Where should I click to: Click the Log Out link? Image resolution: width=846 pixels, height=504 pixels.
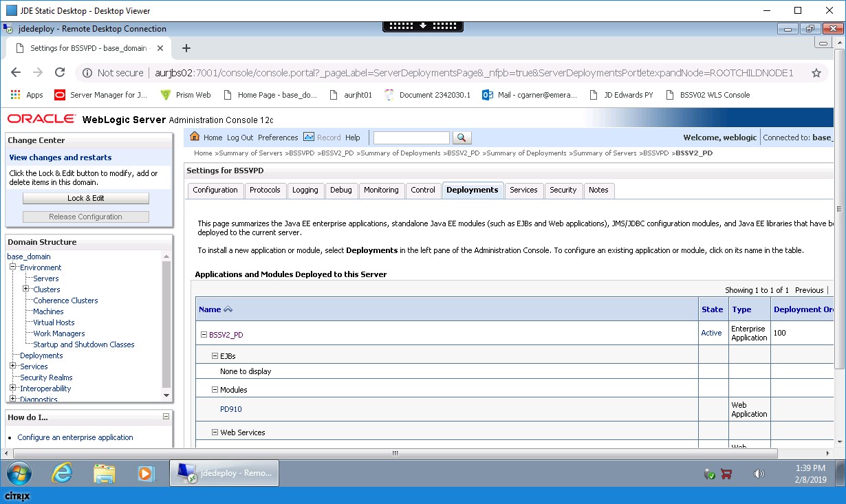point(240,138)
